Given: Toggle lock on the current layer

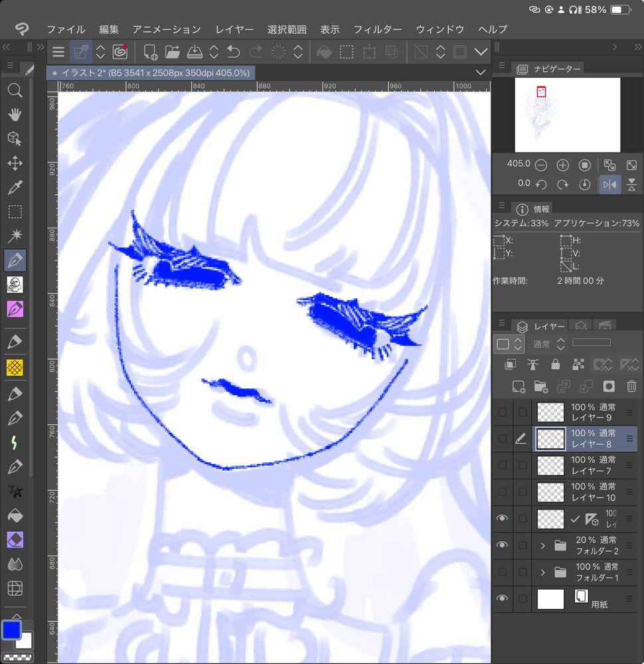Looking at the screenshot, I should click(555, 364).
